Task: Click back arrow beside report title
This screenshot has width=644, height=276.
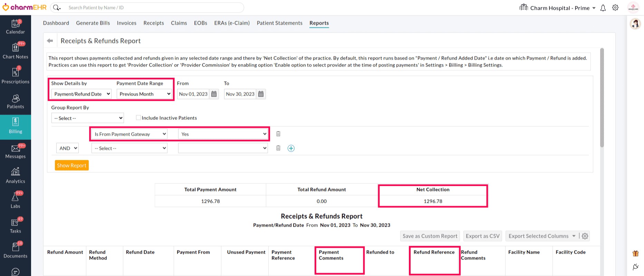Action: [50, 41]
